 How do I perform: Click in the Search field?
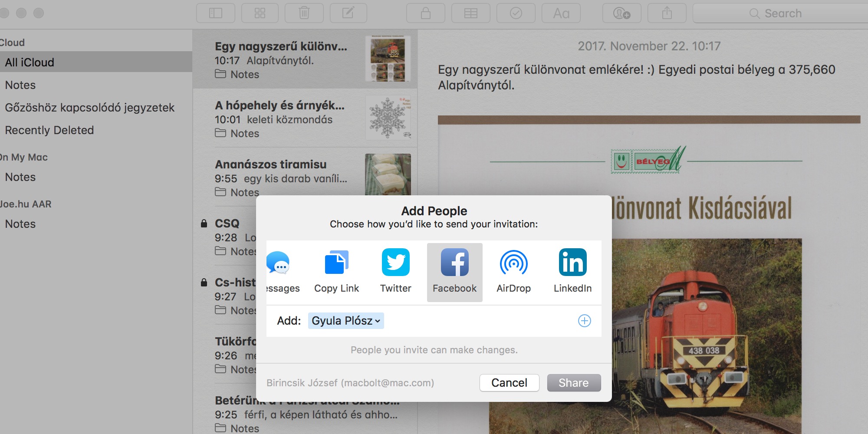[x=780, y=13]
